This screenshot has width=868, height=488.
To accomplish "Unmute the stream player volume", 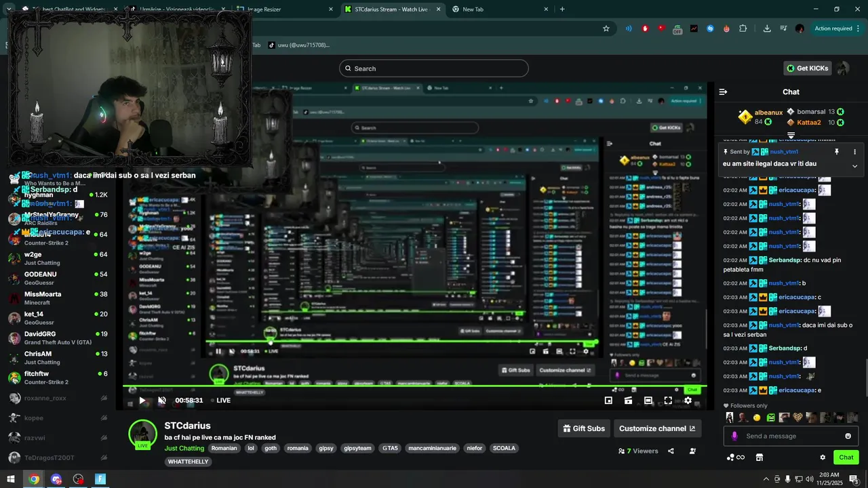I will pos(162,401).
